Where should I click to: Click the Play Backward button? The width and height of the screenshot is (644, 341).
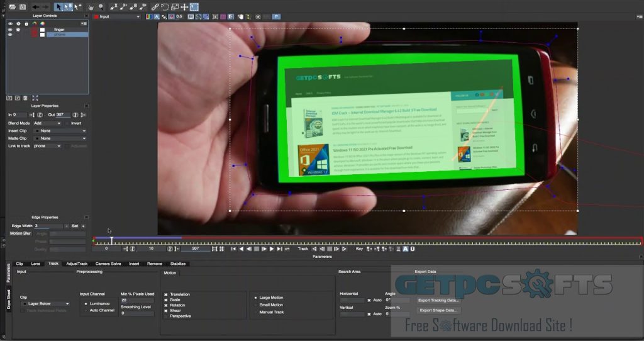241,249
